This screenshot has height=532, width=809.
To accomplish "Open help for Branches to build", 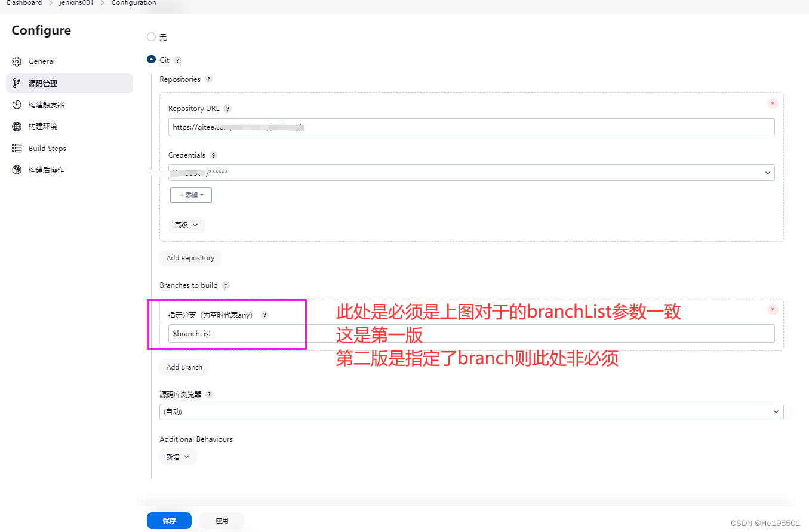I will (226, 285).
